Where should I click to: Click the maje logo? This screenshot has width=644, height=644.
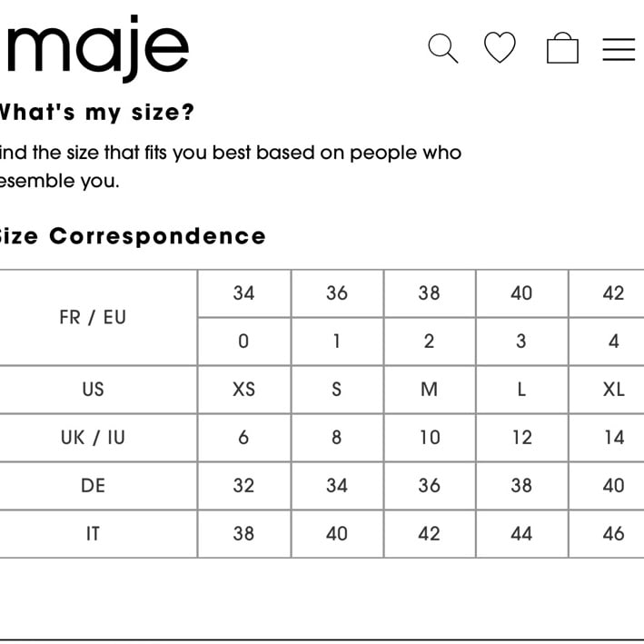(98, 48)
